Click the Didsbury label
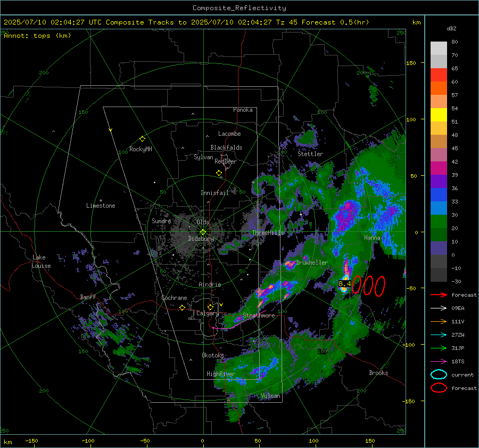Viewport: 479px width, 448px height. [201, 239]
